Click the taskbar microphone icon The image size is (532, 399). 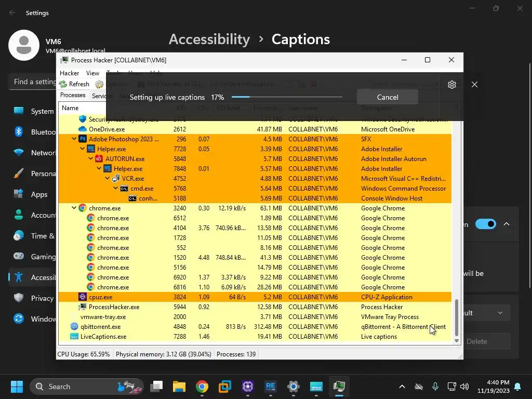click(x=435, y=387)
